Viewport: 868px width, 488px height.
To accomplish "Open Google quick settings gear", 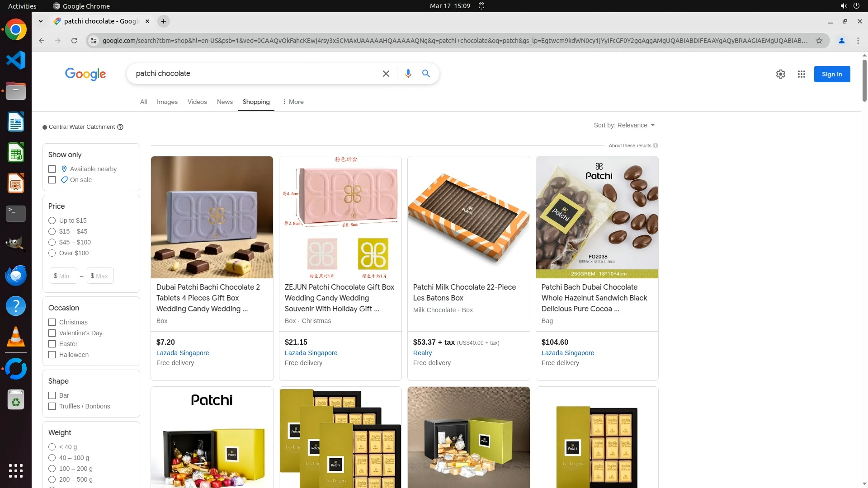I will [781, 74].
